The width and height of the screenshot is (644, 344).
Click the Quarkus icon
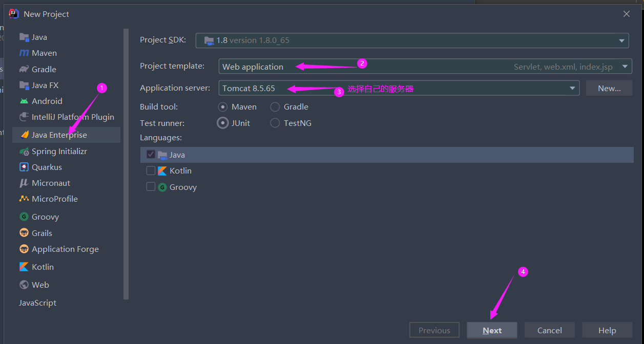[24, 167]
